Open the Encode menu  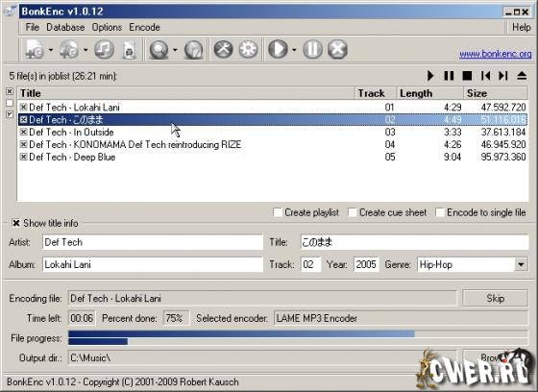tap(144, 27)
